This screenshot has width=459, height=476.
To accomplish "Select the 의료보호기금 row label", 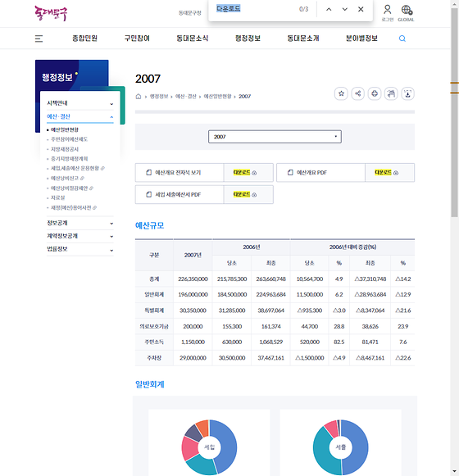I will [x=154, y=327].
